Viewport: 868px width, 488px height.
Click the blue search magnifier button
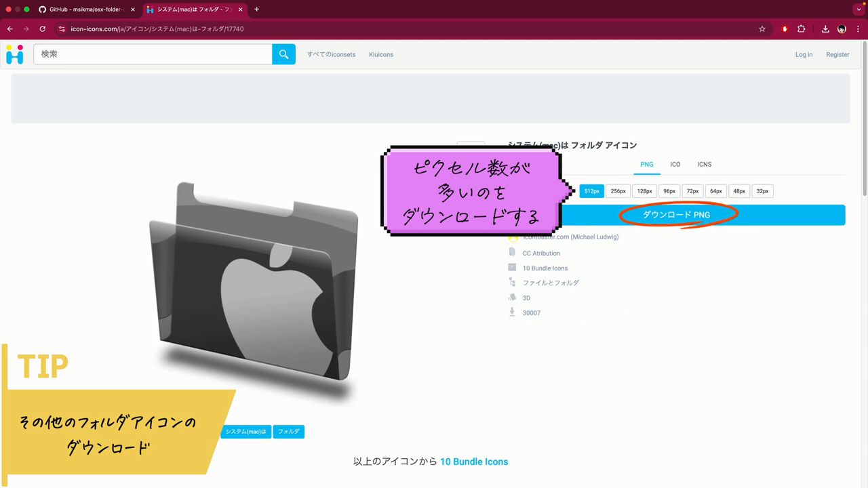click(x=283, y=54)
